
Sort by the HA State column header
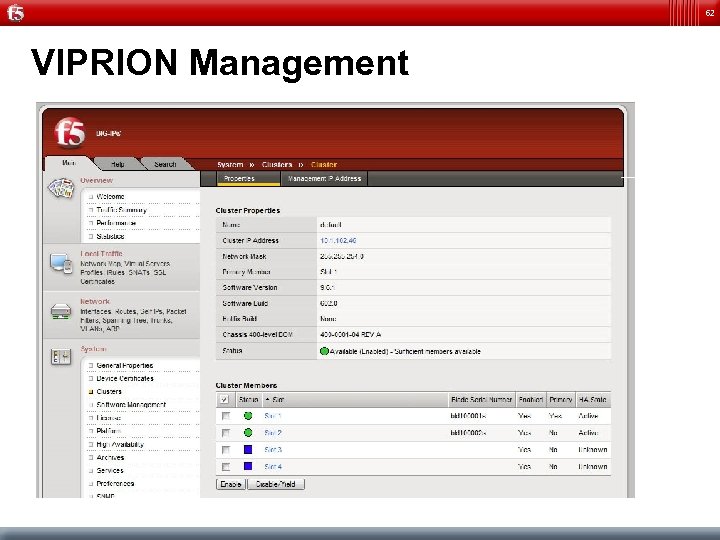coord(593,399)
